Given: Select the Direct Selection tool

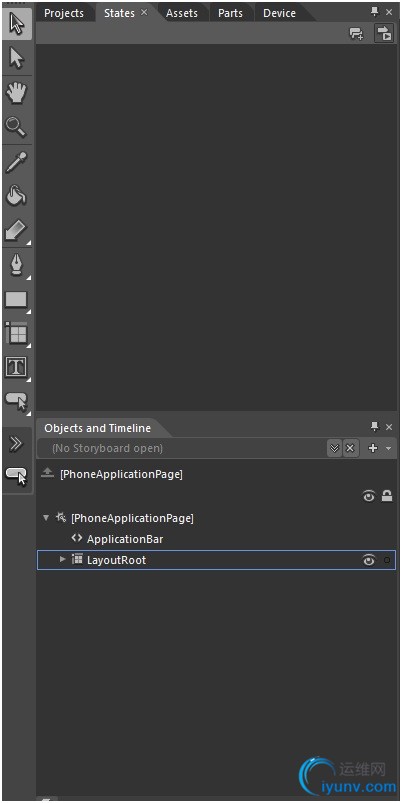Looking at the screenshot, I should point(16,58).
